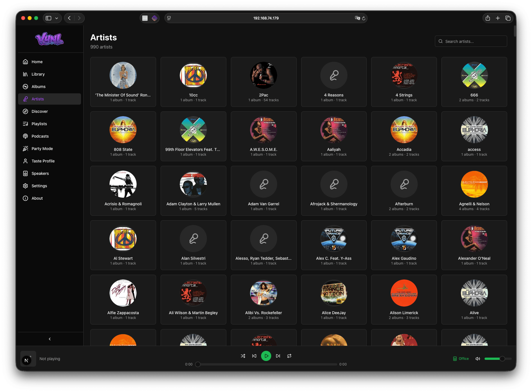Go to Albums page

pos(49,87)
